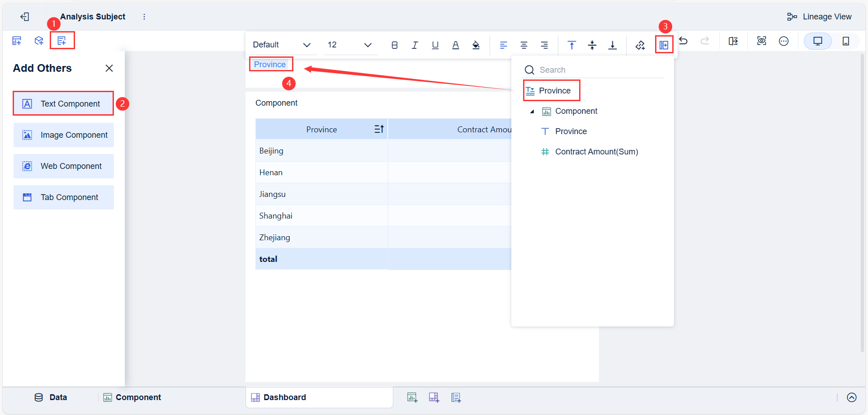The image size is (868, 415).
Task: Open the Add Others panel icon
Action: pyautogui.click(x=61, y=41)
